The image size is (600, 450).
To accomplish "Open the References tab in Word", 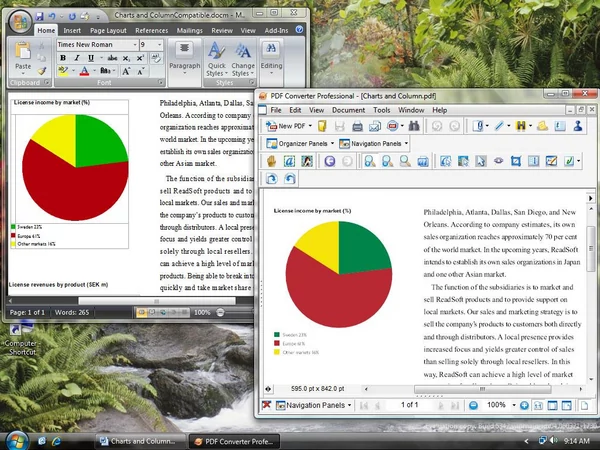I will [x=152, y=30].
